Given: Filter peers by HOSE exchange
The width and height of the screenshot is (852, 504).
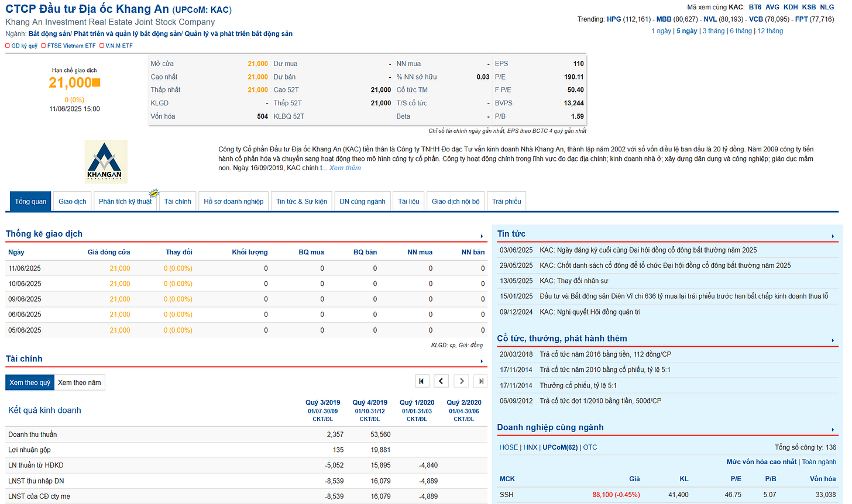Looking at the screenshot, I should pyautogui.click(x=509, y=447).
